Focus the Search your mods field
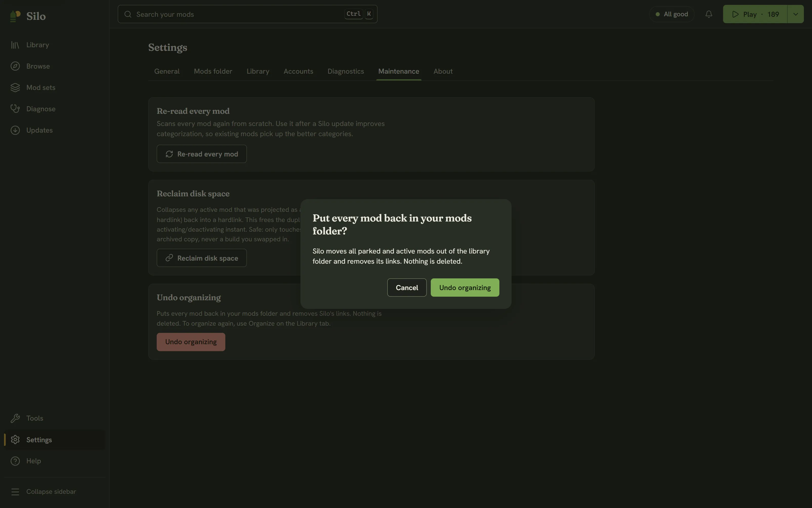Image resolution: width=812 pixels, height=508 pixels. tap(248, 14)
